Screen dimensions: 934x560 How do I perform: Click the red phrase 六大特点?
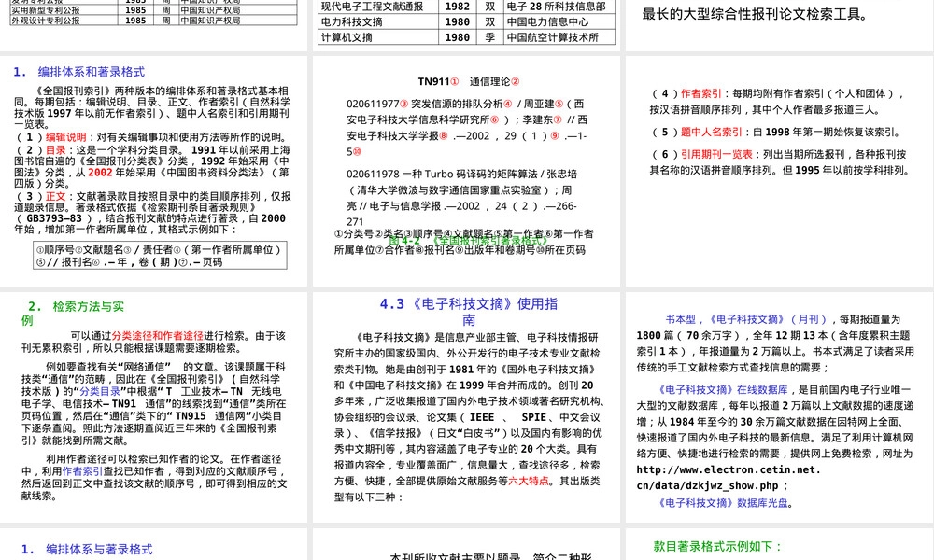coord(529,481)
